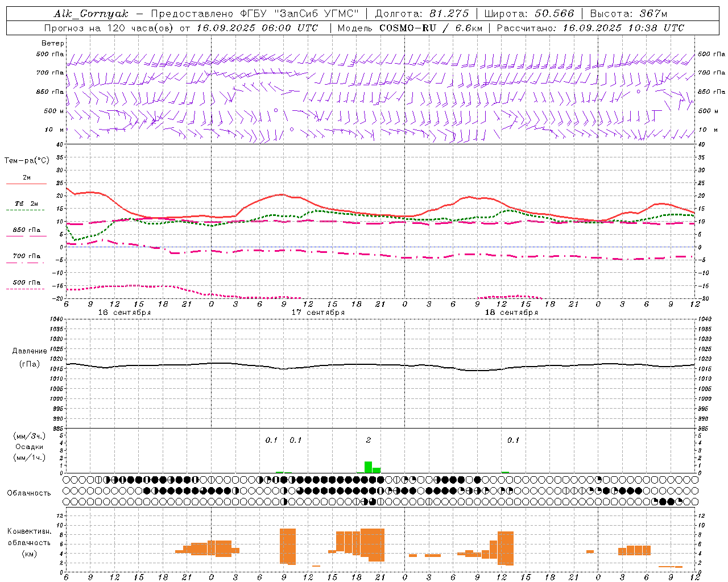Click the 16 сентября date label

pos(125,313)
